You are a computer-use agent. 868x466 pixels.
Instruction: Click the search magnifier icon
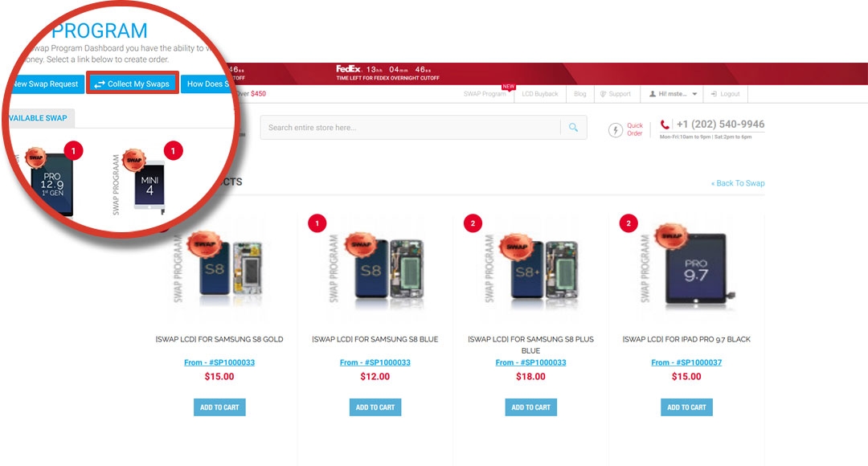574,127
